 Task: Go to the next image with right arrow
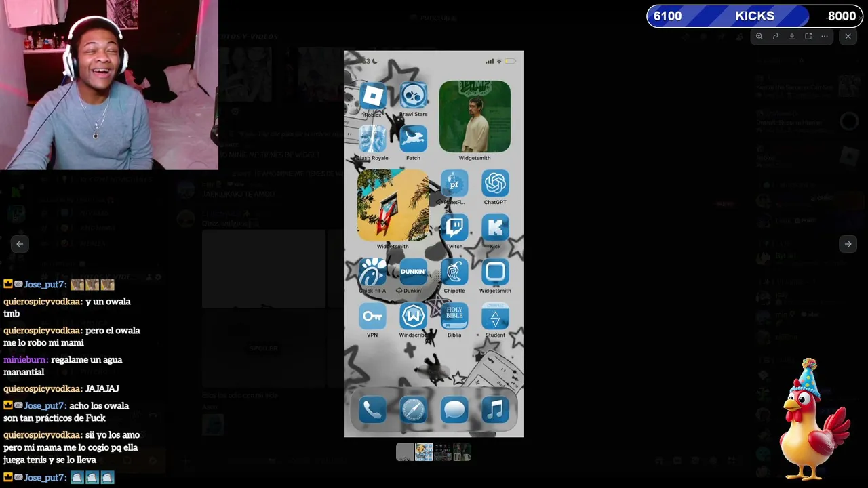pyautogui.click(x=848, y=244)
